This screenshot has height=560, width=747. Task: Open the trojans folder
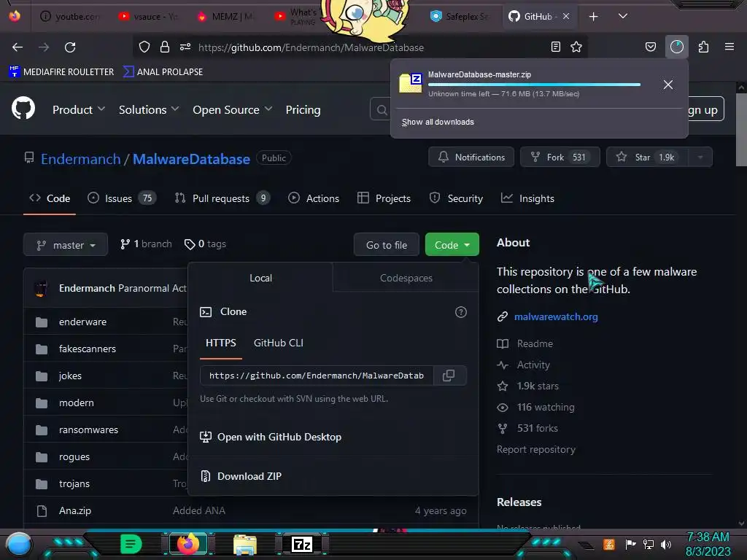[74, 484]
